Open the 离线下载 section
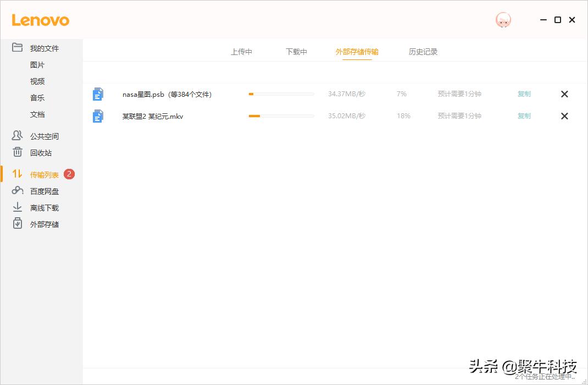 coord(44,207)
